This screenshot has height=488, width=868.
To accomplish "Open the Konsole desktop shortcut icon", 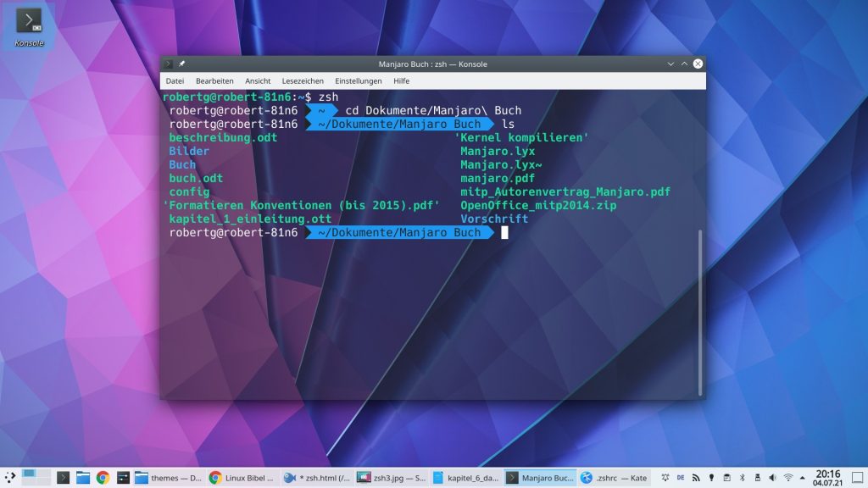I will 29,26.
